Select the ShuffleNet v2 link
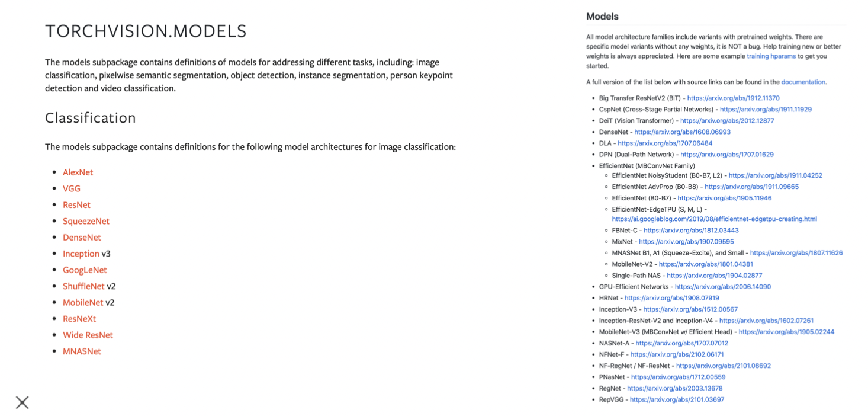The height and width of the screenshot is (416, 868). [83, 286]
